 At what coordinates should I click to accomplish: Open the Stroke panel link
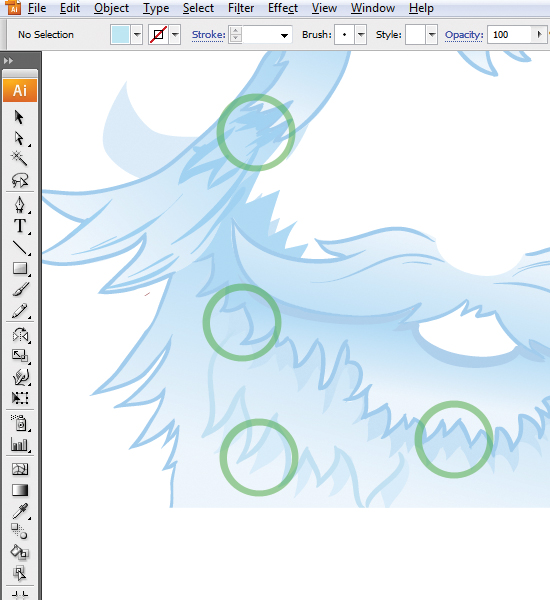click(208, 35)
